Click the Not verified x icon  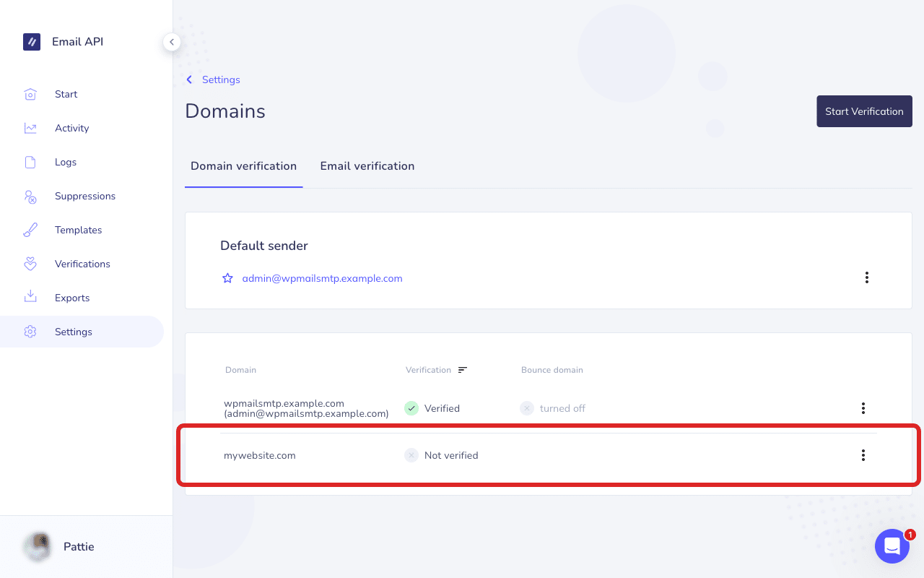pos(411,455)
